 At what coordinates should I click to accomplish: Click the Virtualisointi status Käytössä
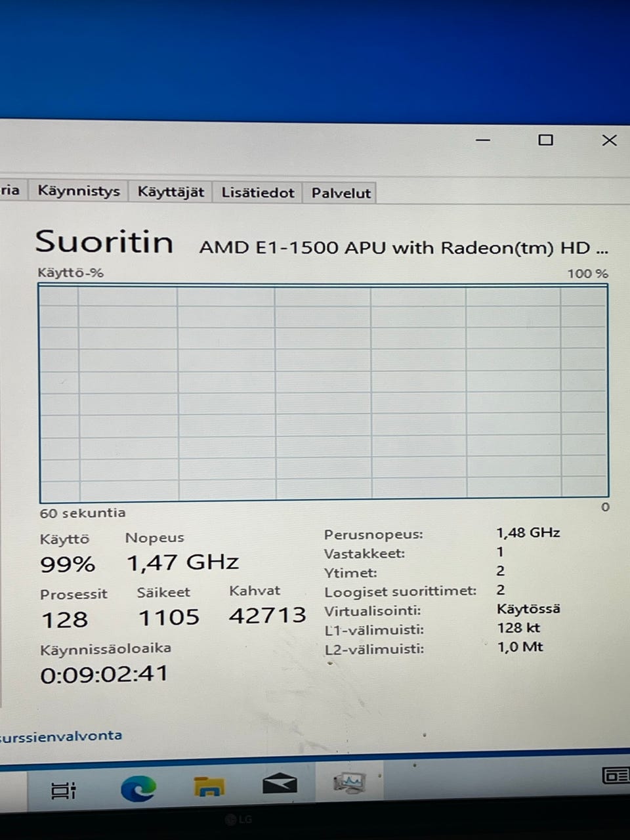(x=529, y=608)
